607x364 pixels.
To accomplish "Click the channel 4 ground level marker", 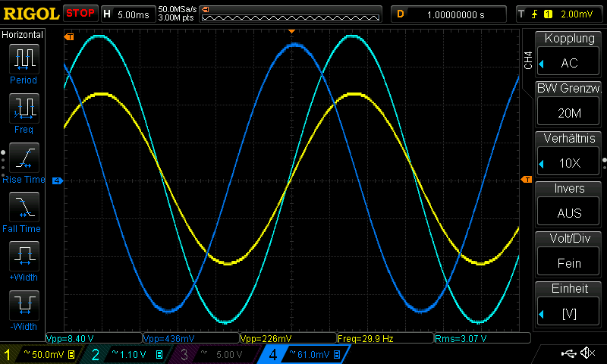I will [58, 180].
